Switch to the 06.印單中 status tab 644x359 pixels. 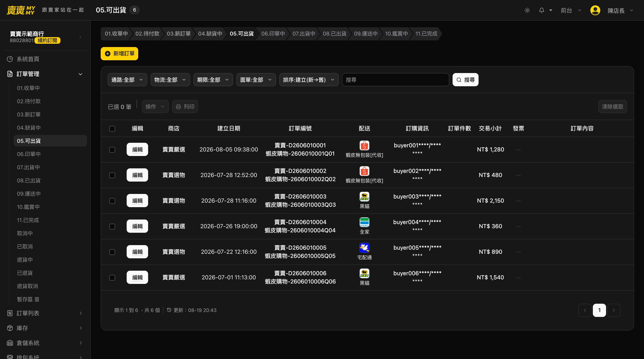tap(273, 34)
